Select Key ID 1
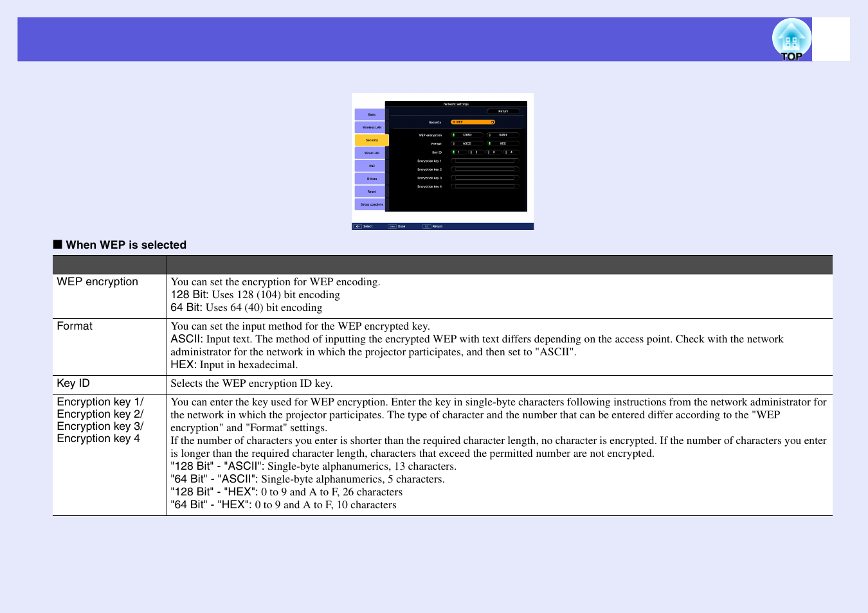This screenshot has height=613, width=868. tap(458, 152)
